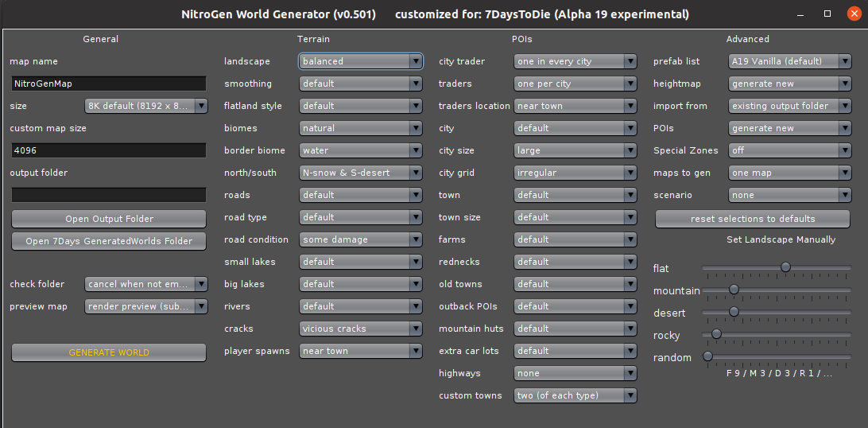
Task: Click the map name field containing NitroGenMap
Action: pyautogui.click(x=109, y=84)
